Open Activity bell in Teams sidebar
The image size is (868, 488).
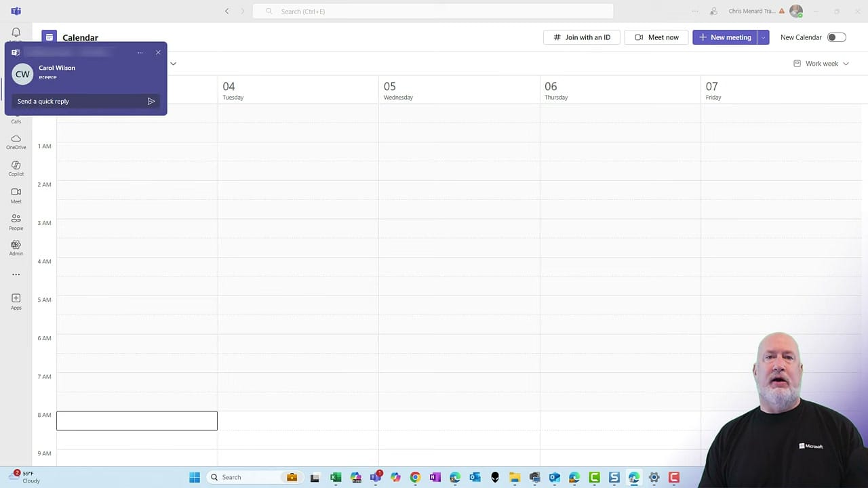(x=16, y=33)
